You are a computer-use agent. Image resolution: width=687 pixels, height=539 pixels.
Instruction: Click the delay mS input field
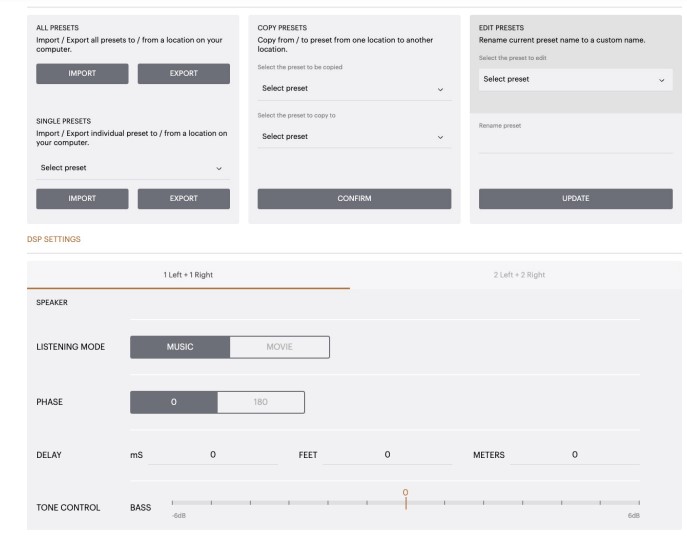(213, 455)
